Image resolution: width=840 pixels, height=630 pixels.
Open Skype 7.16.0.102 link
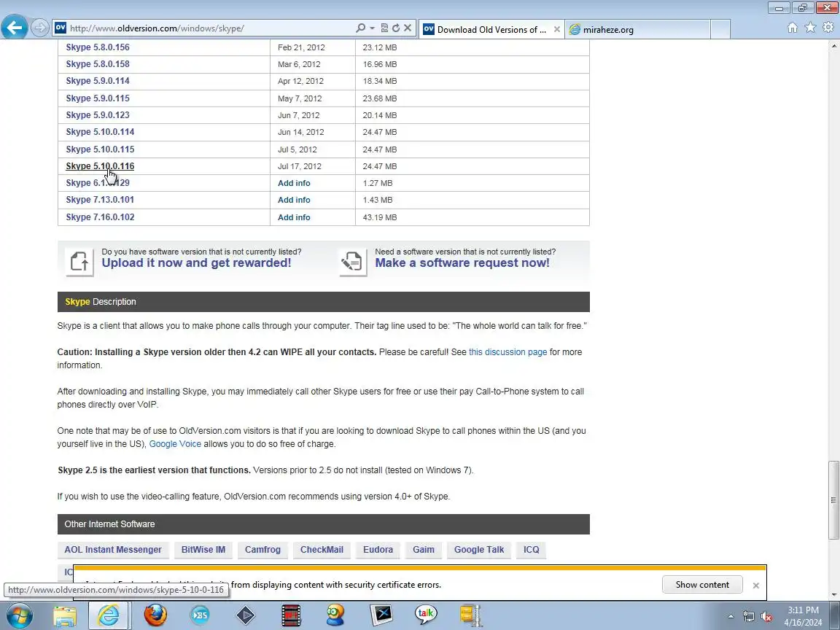(x=100, y=217)
